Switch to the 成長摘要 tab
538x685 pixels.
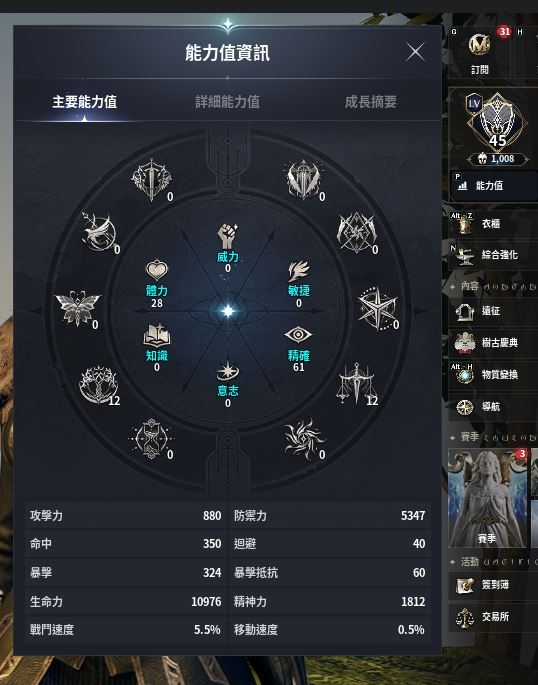[371, 102]
